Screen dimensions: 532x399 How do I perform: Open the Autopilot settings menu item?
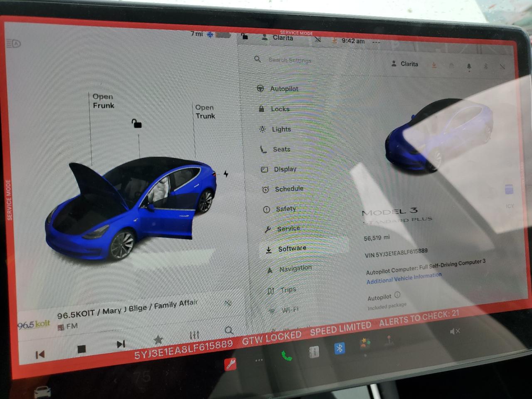click(x=284, y=89)
